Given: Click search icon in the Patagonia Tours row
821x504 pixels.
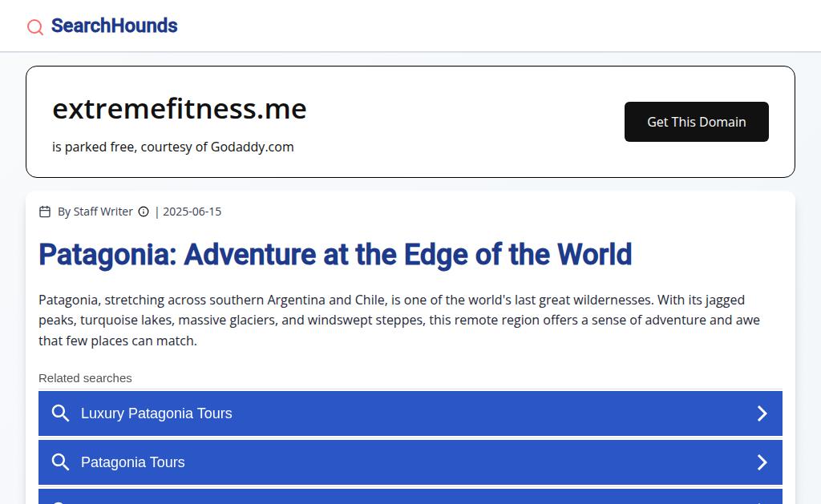Looking at the screenshot, I should [x=60, y=462].
